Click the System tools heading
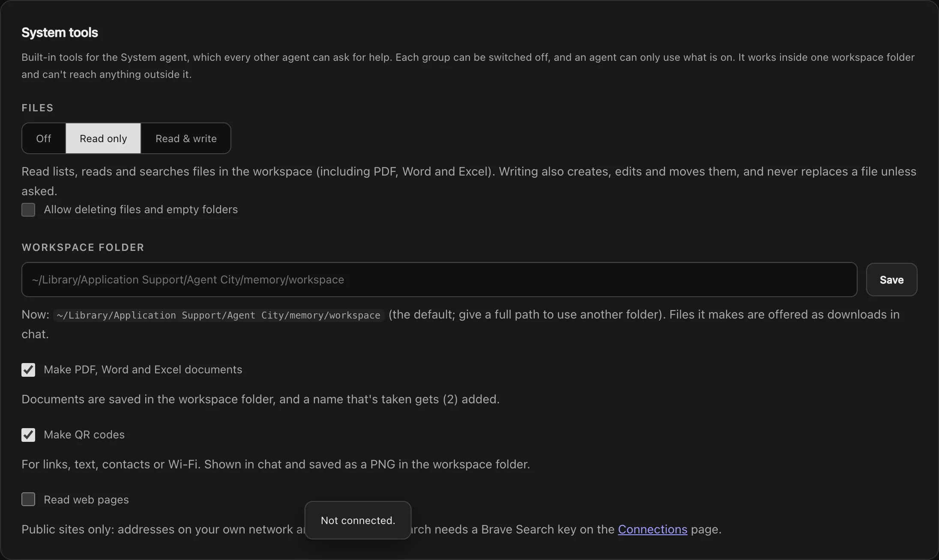Screen dimensions: 939x560 (x=60, y=33)
